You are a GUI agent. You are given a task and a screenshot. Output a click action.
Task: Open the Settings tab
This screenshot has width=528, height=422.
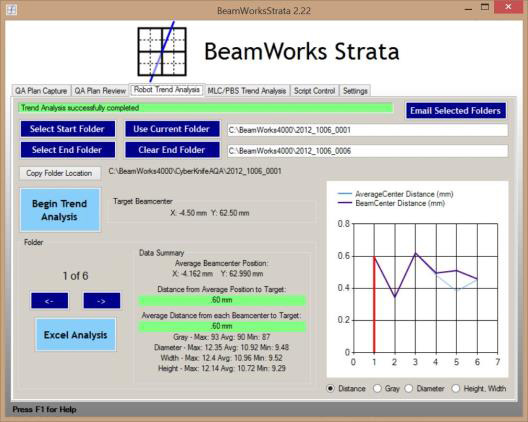pyautogui.click(x=355, y=91)
